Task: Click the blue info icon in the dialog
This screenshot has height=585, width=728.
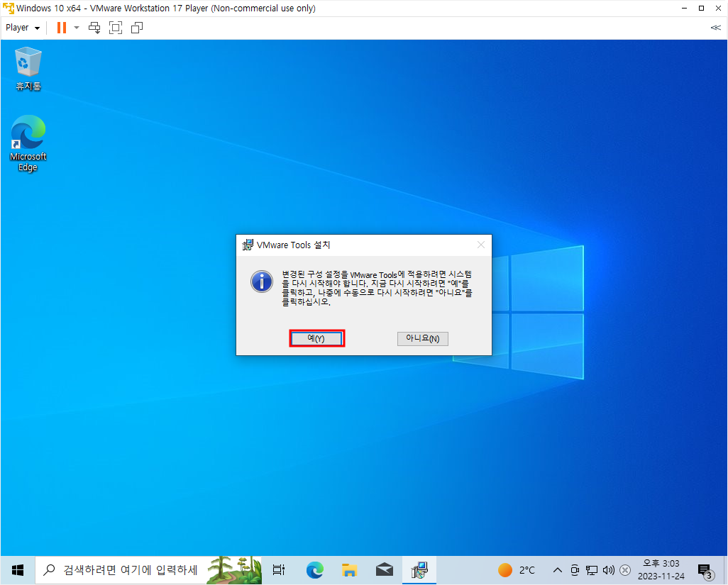Action: point(262,282)
